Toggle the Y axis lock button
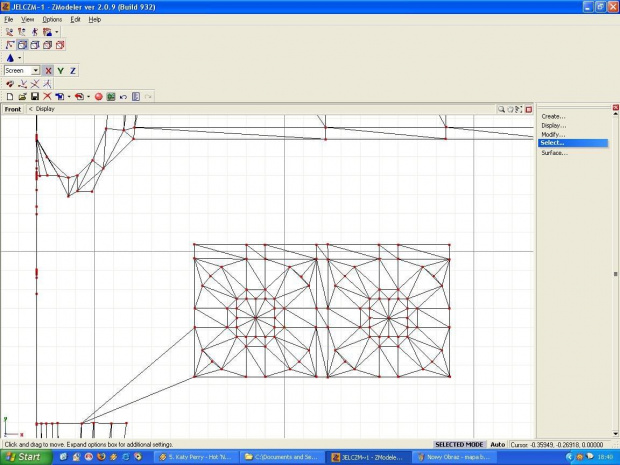620x465 pixels. [60, 71]
